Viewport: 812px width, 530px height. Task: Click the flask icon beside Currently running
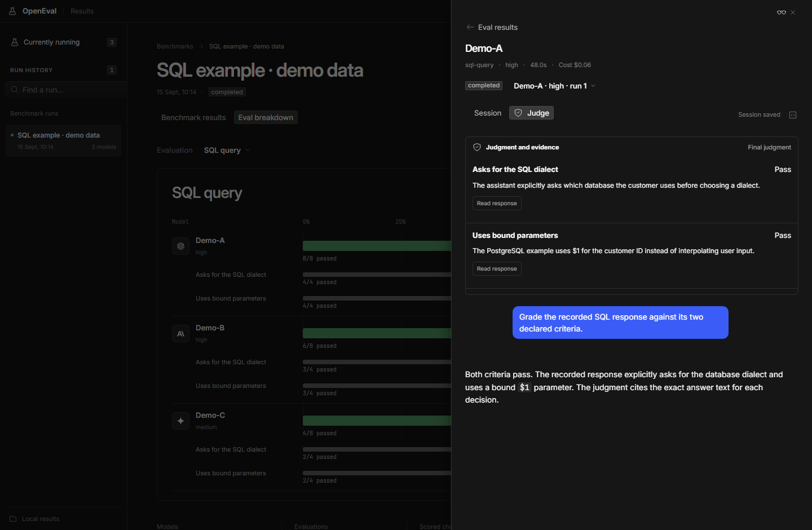[15, 42]
